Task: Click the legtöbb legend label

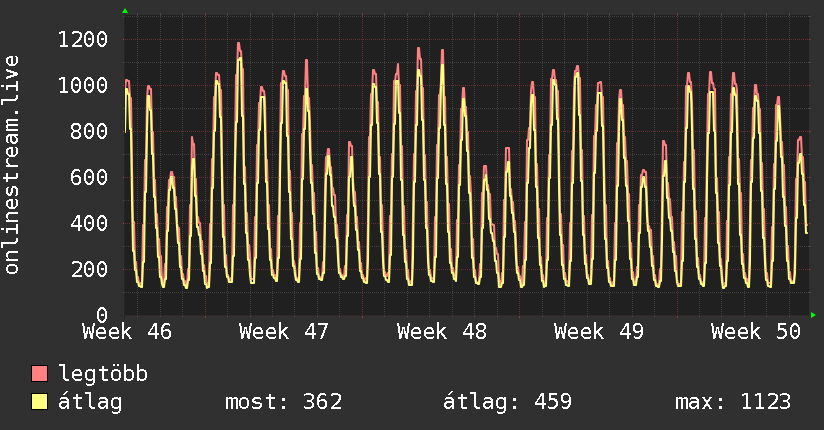Action: coord(103,374)
